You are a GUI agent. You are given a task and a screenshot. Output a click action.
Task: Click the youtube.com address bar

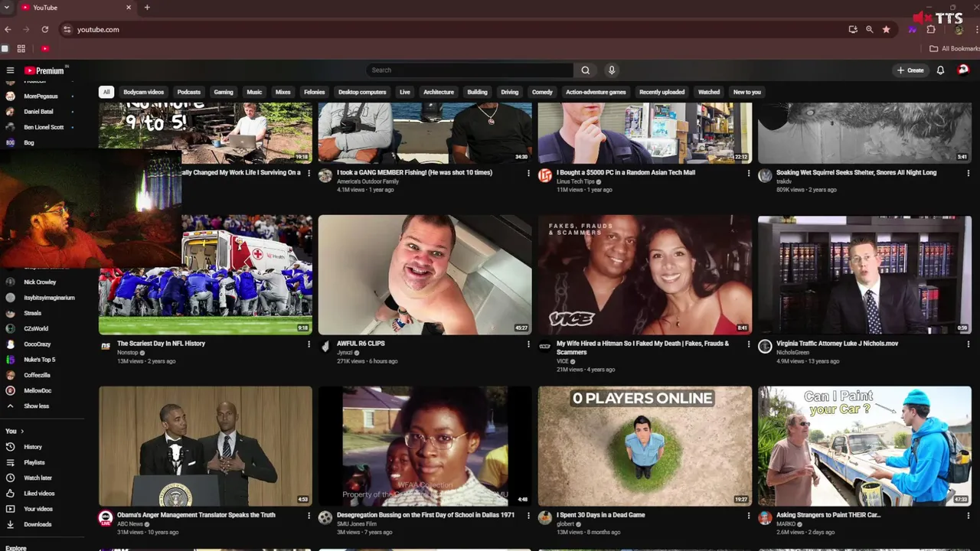[452, 29]
